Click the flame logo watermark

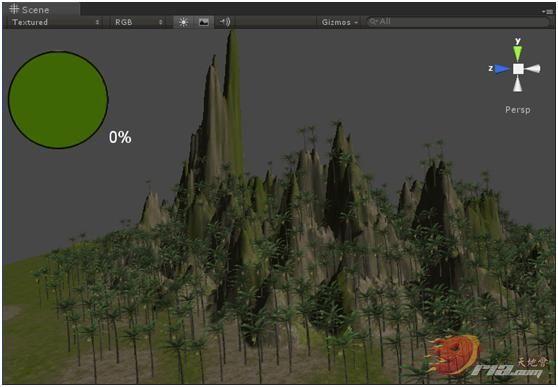pyautogui.click(x=454, y=355)
